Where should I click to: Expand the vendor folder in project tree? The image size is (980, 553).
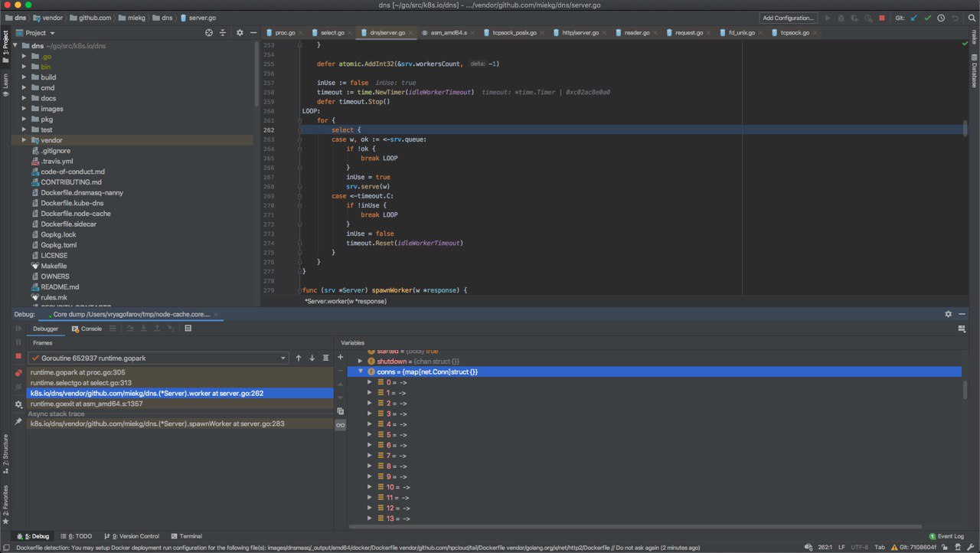pos(24,140)
